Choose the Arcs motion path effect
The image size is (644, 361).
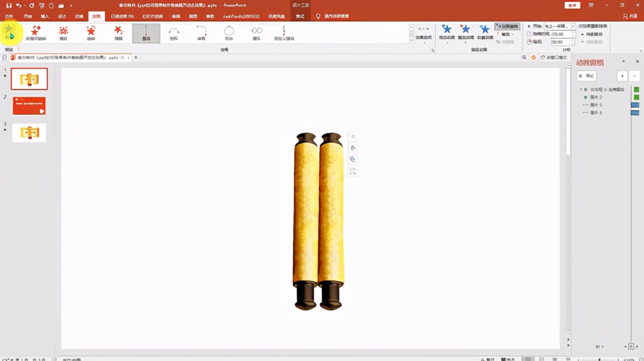tap(174, 33)
